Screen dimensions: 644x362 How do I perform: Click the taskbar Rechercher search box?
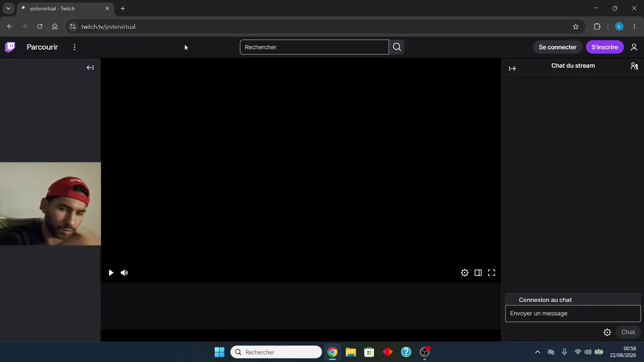click(x=276, y=352)
